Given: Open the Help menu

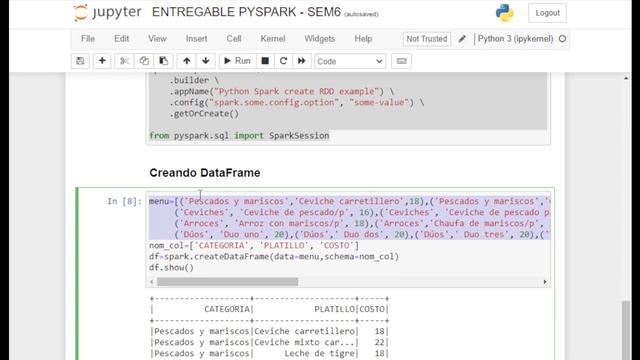Looking at the screenshot, I should tap(363, 39).
